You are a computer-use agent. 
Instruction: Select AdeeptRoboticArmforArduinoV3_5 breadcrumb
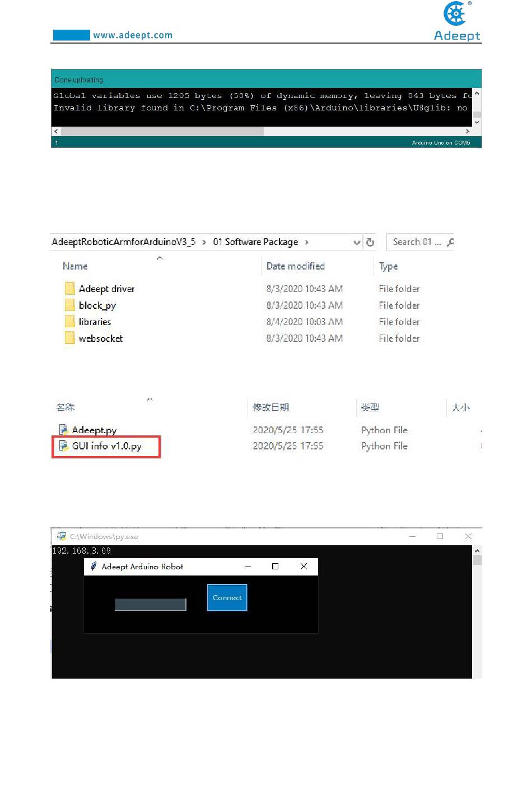pos(123,242)
